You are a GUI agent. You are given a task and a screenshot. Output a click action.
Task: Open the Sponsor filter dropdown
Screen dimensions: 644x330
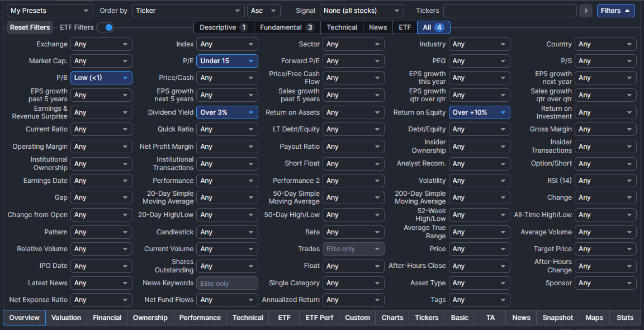pyautogui.click(x=605, y=283)
